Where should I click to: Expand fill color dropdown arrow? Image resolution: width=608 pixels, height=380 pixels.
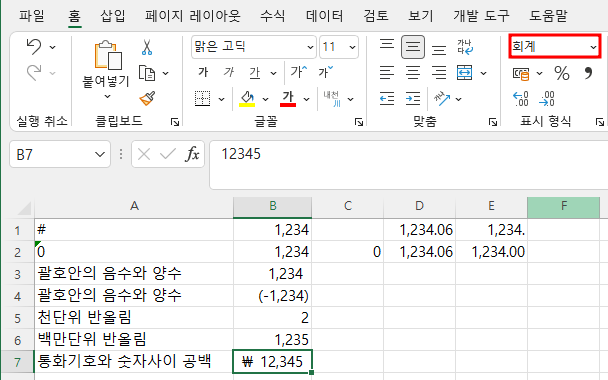[x=266, y=99]
